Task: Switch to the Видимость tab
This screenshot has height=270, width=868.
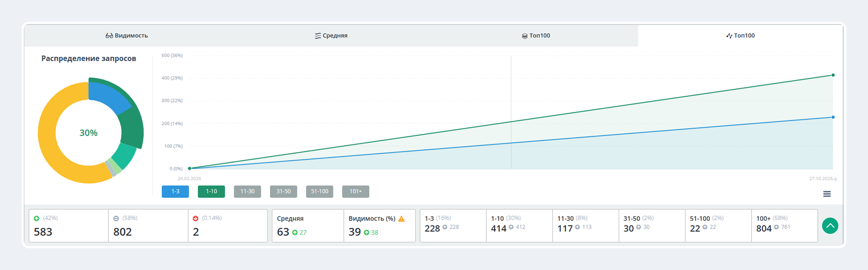Action: 127,35
